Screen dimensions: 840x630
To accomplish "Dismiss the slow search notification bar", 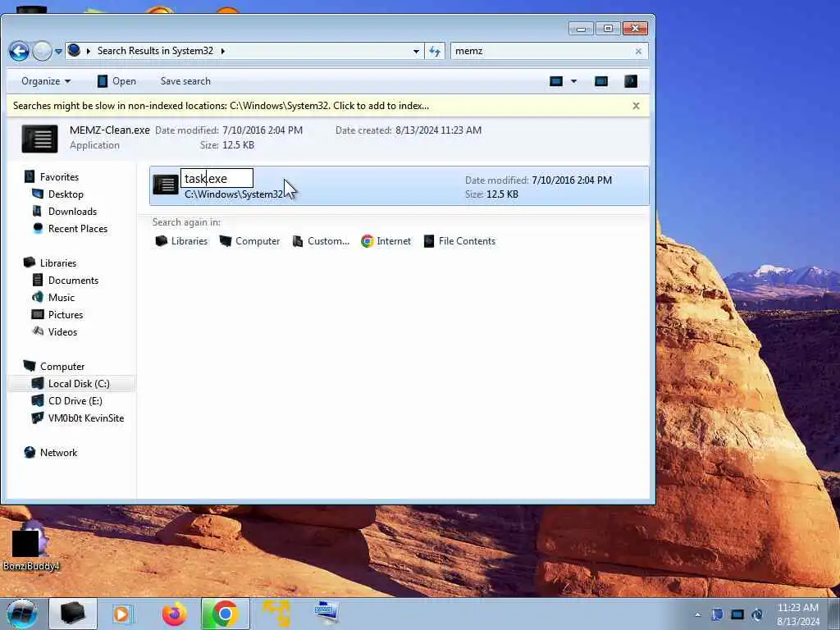I will click(636, 106).
